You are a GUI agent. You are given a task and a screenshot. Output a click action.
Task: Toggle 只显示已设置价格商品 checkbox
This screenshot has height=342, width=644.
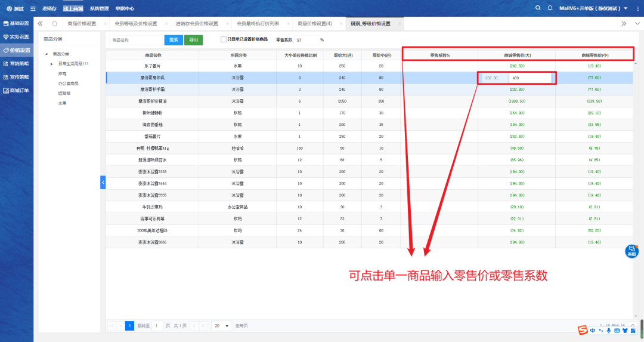click(224, 39)
